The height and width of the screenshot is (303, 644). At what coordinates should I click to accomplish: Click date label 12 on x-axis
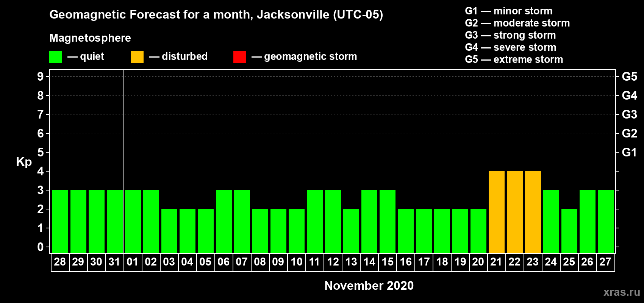pos(333,262)
